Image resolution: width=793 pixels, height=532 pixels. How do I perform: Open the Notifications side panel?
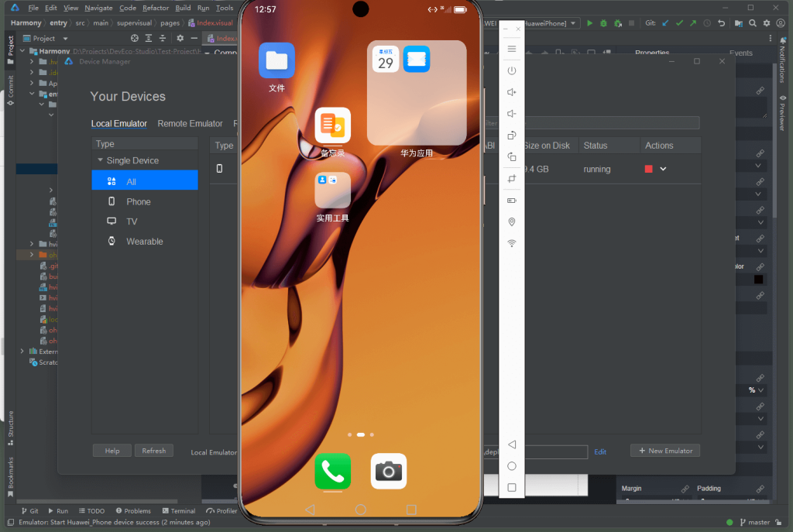(x=783, y=60)
